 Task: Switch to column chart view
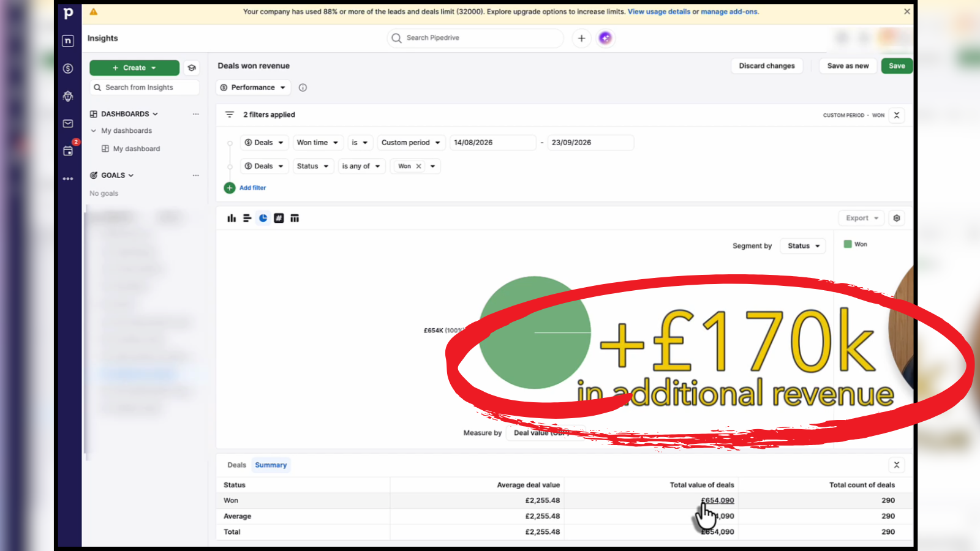232,218
